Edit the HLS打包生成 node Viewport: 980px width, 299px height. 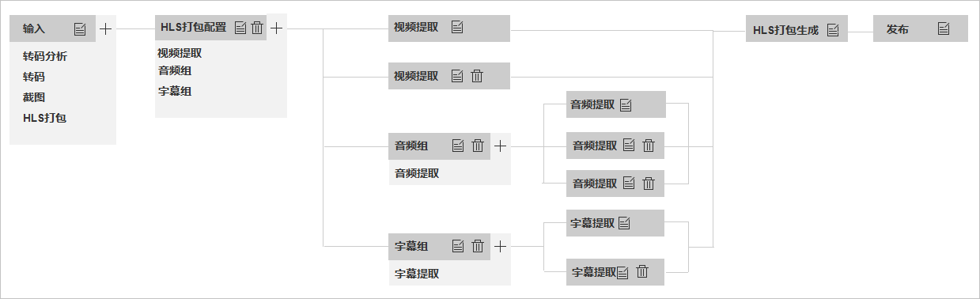[833, 30]
